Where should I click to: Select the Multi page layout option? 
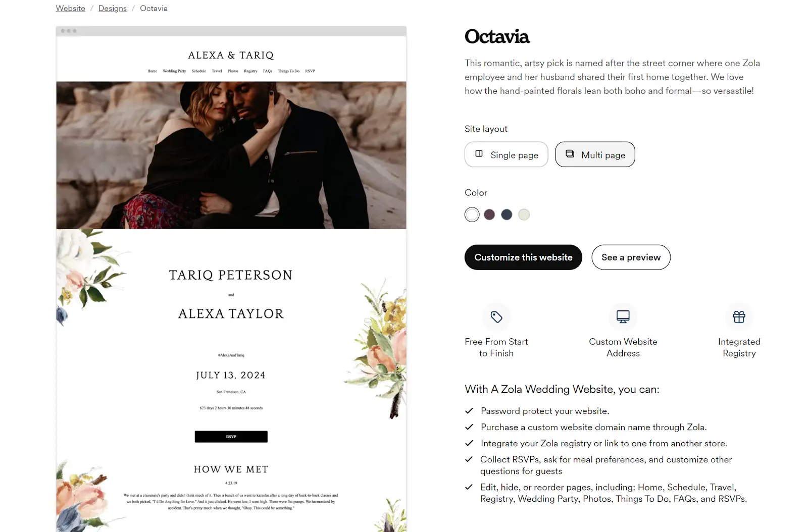[595, 154]
